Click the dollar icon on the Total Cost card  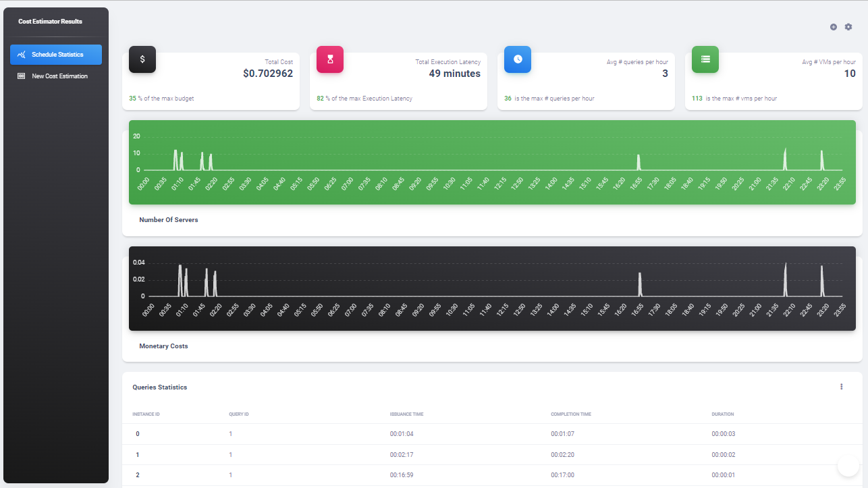pyautogui.click(x=142, y=59)
